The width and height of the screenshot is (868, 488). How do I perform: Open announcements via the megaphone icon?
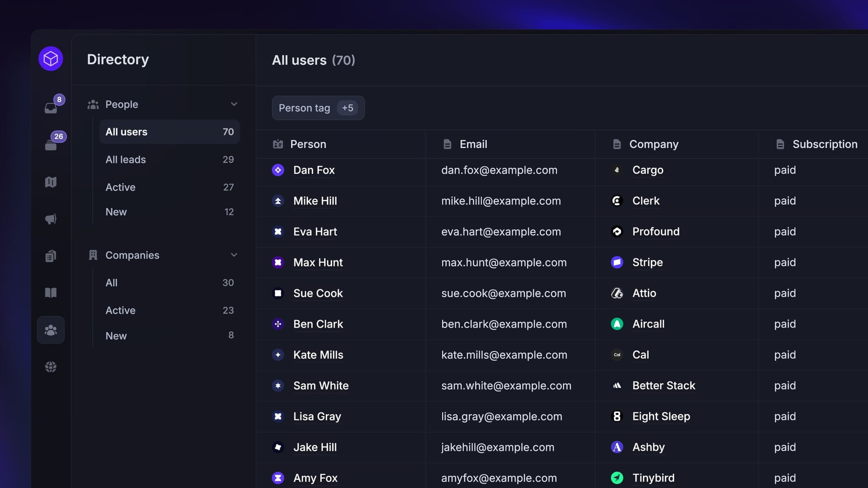51,219
